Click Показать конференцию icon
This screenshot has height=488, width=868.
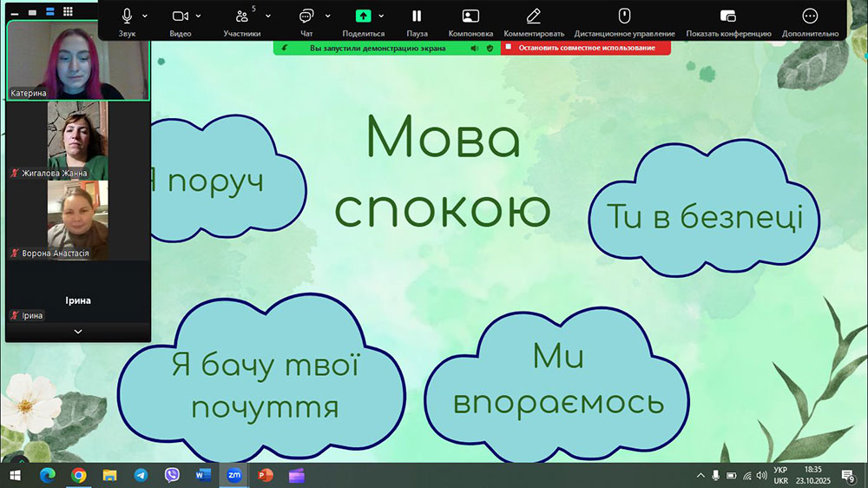(x=728, y=16)
